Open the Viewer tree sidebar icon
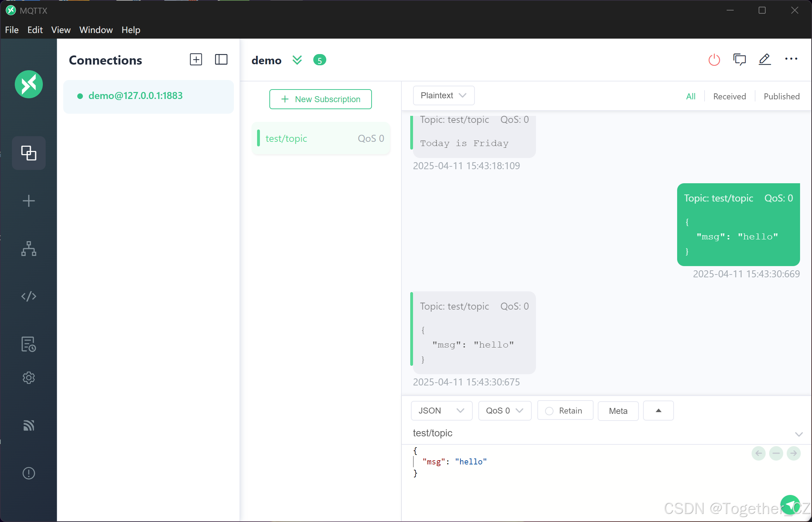 (28, 249)
